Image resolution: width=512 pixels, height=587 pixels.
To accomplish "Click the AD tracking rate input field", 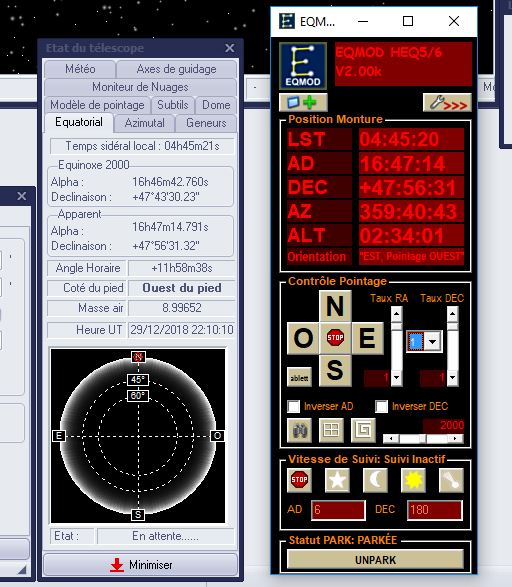I will (338, 510).
